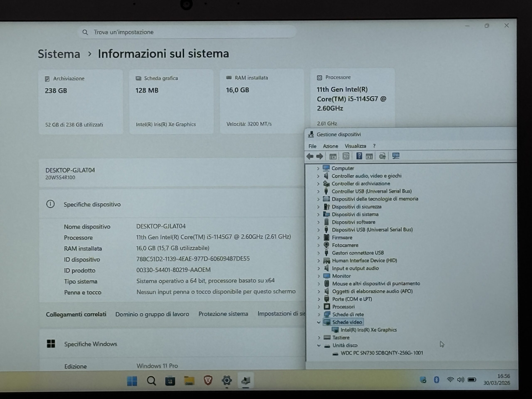This screenshot has width=532, height=399.
Task: Click the Bluetooth icon in system tray
Action: pos(436,379)
